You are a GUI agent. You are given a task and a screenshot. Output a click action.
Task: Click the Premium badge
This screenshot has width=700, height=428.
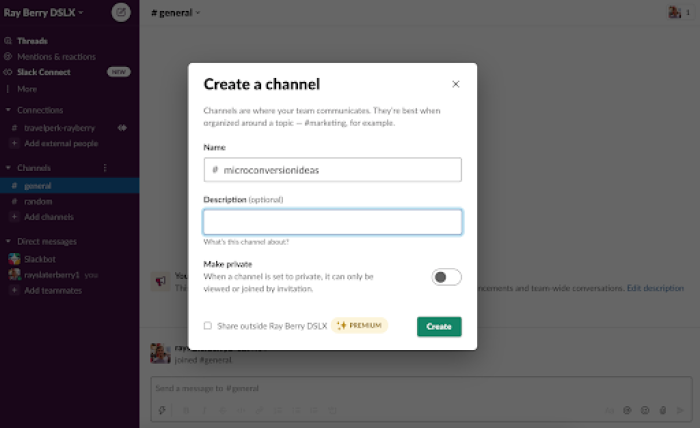click(359, 325)
